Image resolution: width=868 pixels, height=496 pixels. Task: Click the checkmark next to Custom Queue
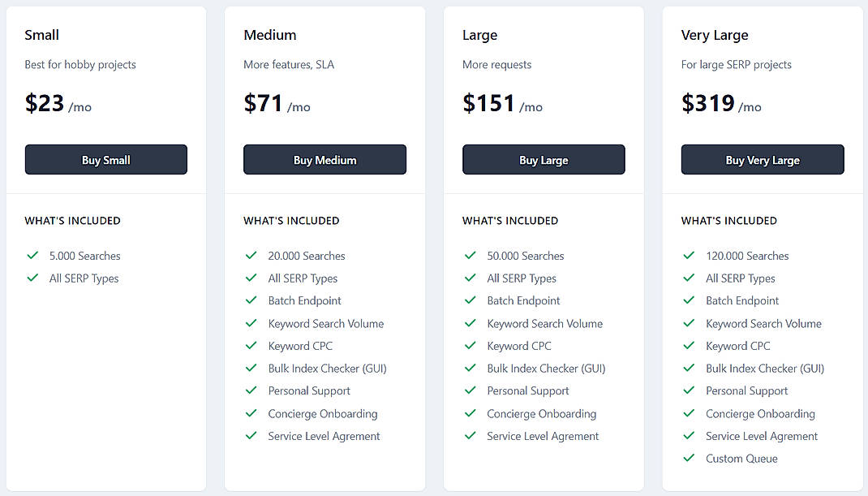click(x=689, y=458)
